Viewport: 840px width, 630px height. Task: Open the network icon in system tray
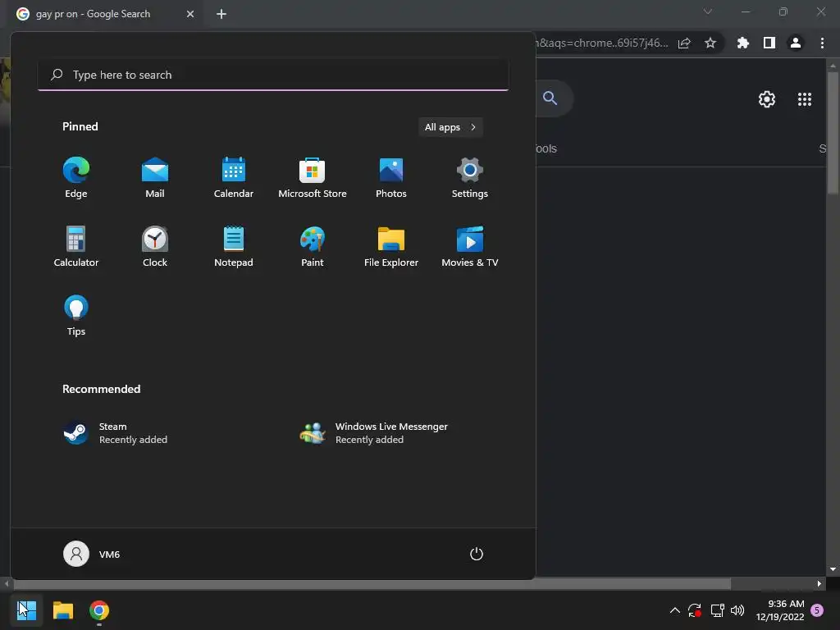pos(717,610)
